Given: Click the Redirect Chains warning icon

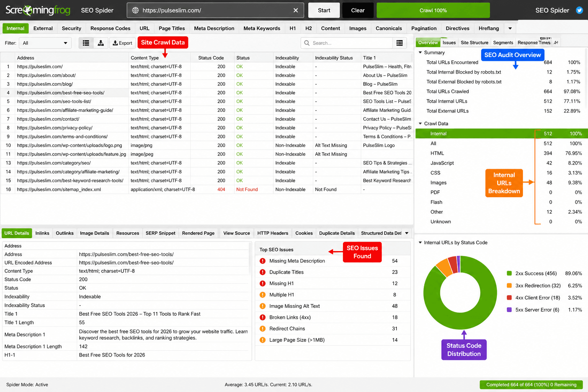Looking at the screenshot, I should pyautogui.click(x=263, y=329).
